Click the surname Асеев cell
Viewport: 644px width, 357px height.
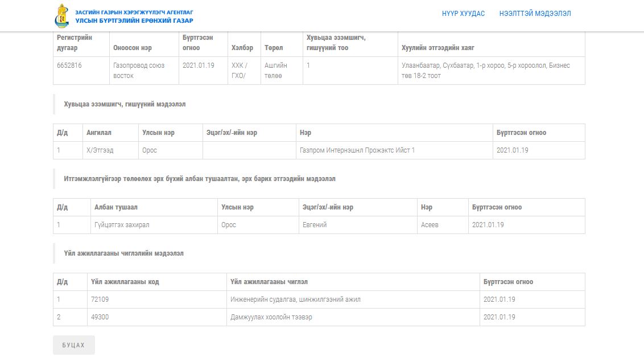coord(430,225)
